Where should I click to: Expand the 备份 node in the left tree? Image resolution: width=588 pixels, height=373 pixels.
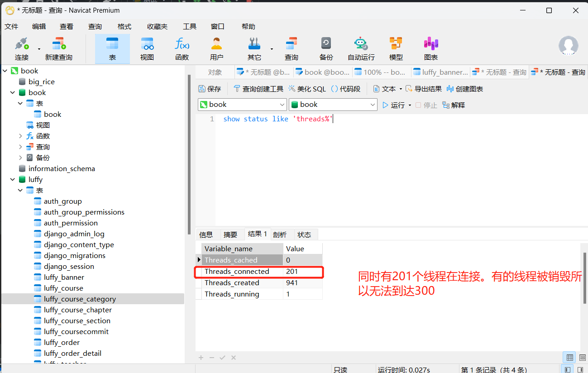[x=20, y=158]
